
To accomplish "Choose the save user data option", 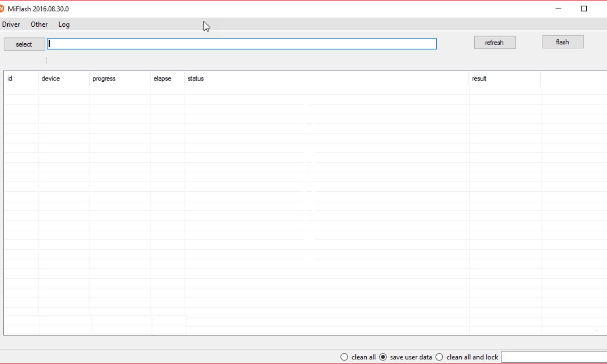I will pyautogui.click(x=406, y=357).
